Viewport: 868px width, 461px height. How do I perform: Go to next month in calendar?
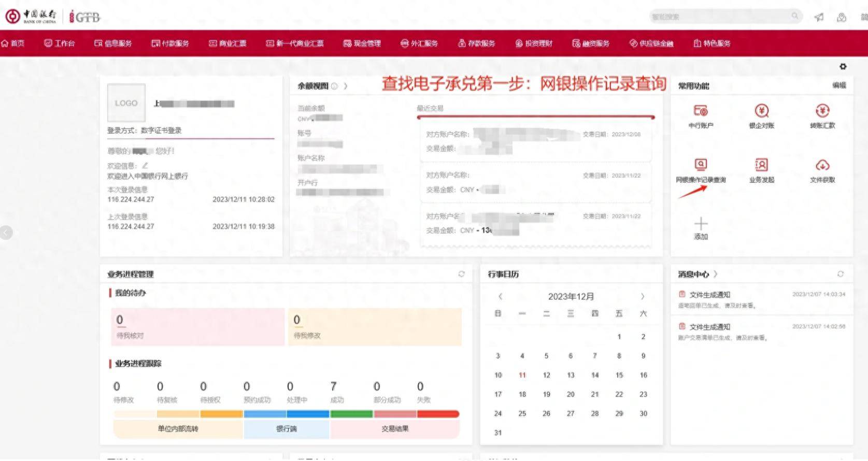(x=643, y=297)
